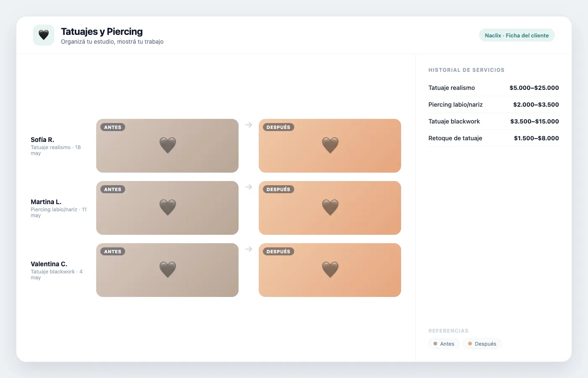Click ANTES label on Valentina C.'s card
Screen dimensions: 588x378
coord(113,252)
